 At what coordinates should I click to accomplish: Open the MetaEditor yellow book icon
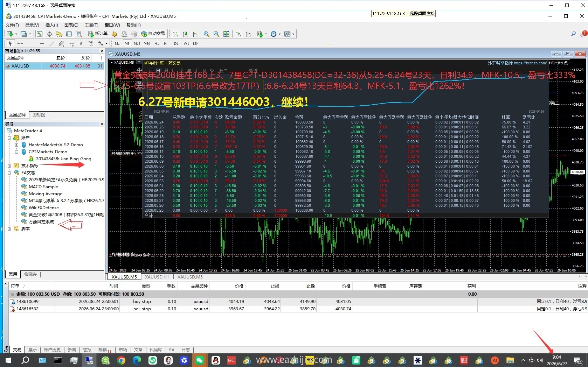(115, 34)
